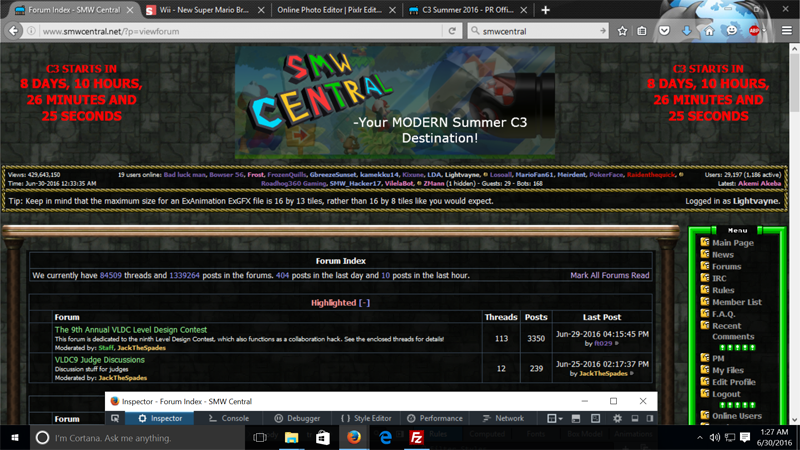Show site info icon in address bar
The width and height of the screenshot is (800, 450).
(31, 31)
